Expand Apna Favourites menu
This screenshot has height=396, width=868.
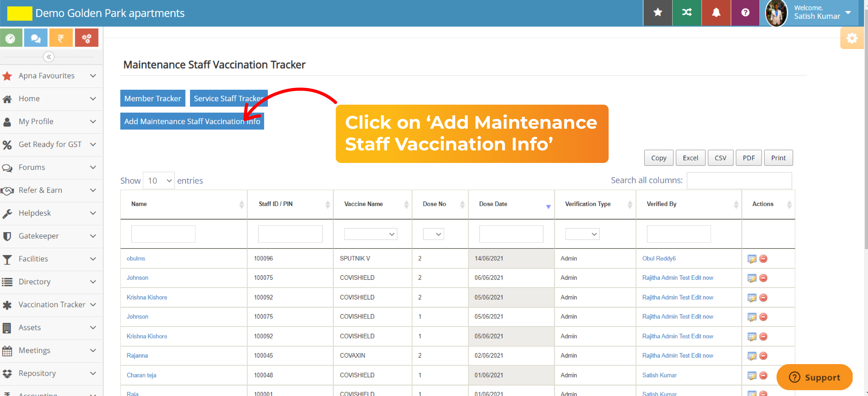tap(51, 76)
